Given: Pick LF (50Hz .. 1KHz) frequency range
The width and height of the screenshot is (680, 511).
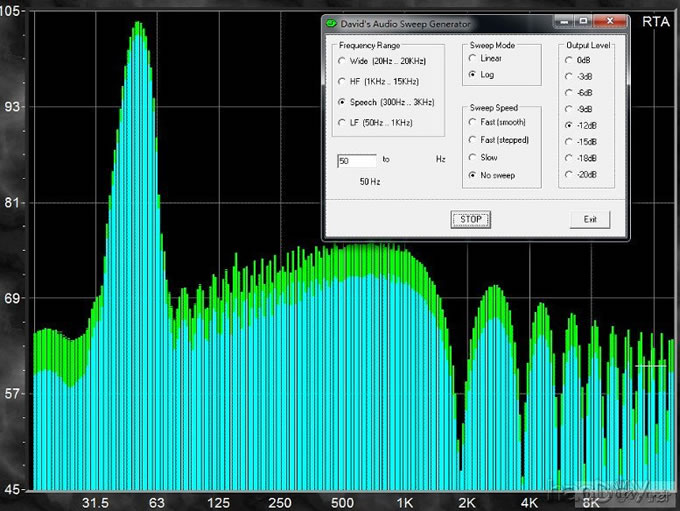Looking at the screenshot, I should click(342, 122).
